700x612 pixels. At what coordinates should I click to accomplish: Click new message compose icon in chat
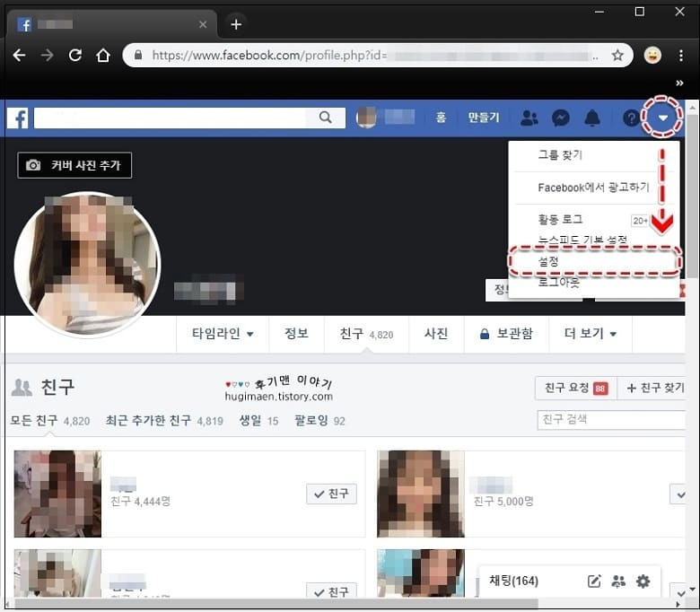coord(594,581)
